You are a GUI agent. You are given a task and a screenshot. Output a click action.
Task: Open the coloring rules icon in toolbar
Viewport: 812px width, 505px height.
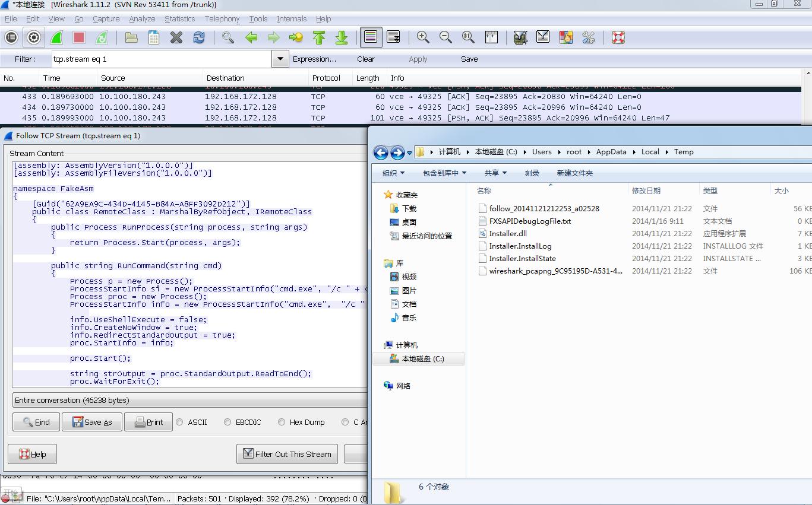pyautogui.click(x=565, y=37)
